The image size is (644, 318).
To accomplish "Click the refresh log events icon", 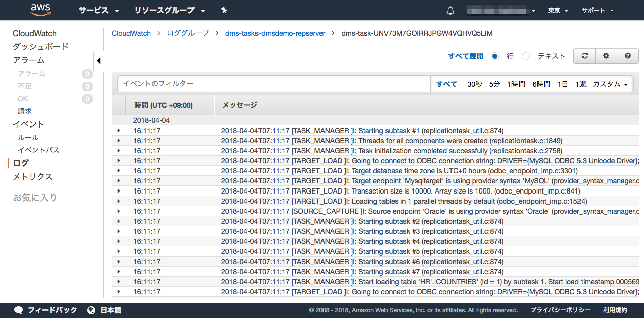I will [x=585, y=56].
